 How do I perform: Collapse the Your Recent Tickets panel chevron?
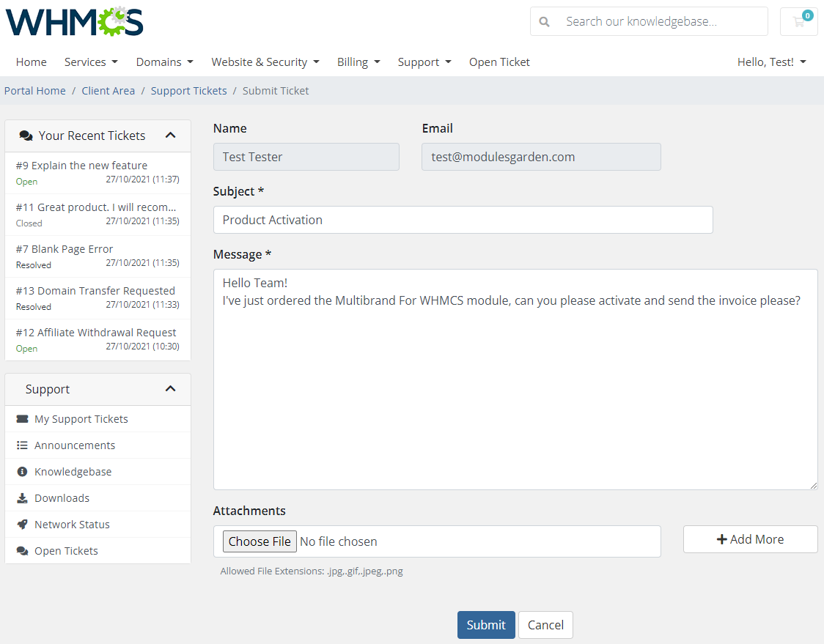pos(170,136)
